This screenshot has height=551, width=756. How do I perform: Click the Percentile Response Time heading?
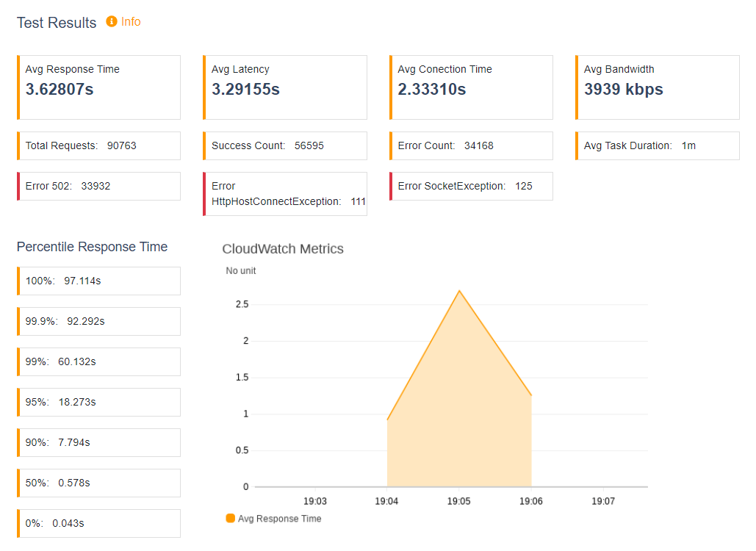(92, 247)
